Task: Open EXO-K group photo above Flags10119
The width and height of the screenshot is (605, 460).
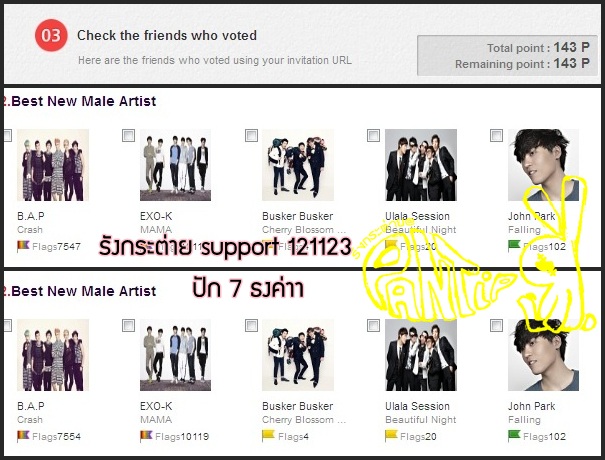Action: pos(176,355)
